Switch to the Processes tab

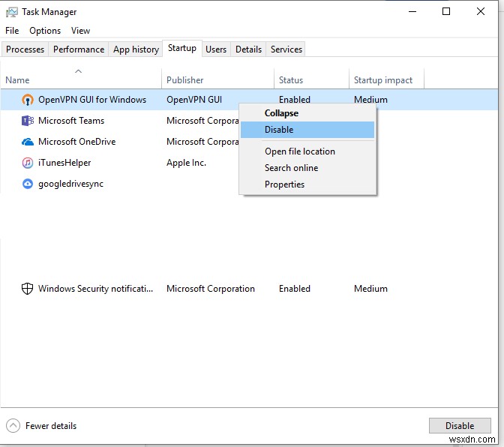click(25, 49)
